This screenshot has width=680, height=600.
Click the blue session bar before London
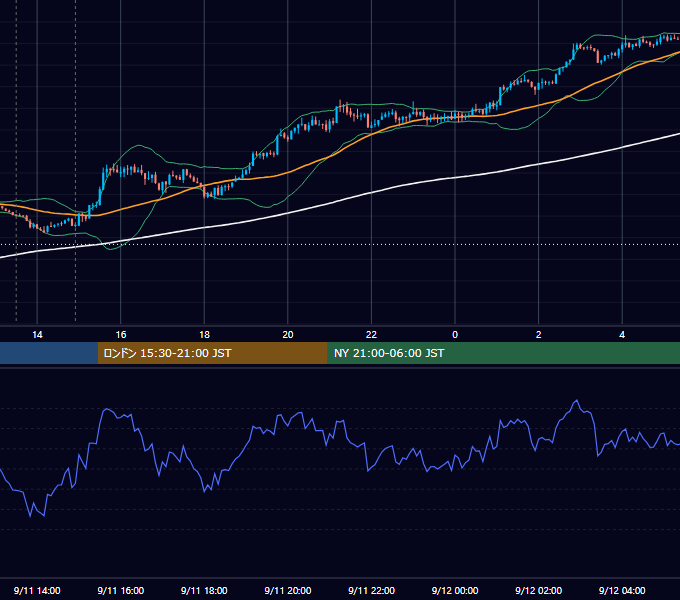click(x=49, y=353)
